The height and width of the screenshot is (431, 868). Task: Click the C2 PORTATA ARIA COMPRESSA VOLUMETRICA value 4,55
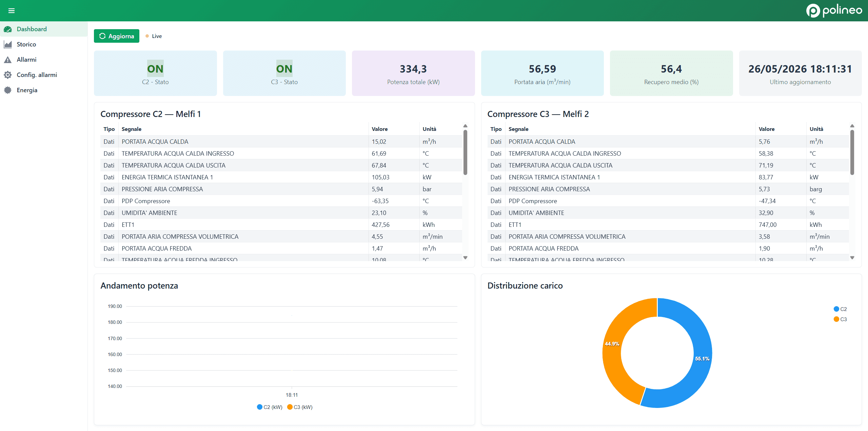[x=377, y=237]
